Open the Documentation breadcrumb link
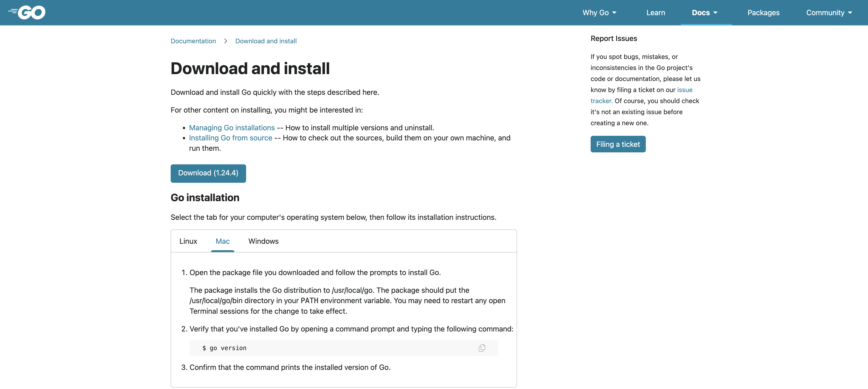 point(193,41)
